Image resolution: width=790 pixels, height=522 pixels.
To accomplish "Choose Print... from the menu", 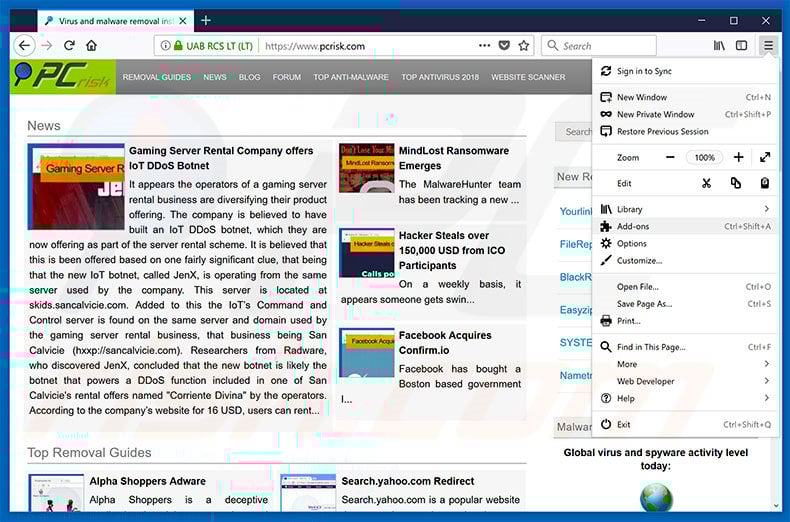I will 684,321.
